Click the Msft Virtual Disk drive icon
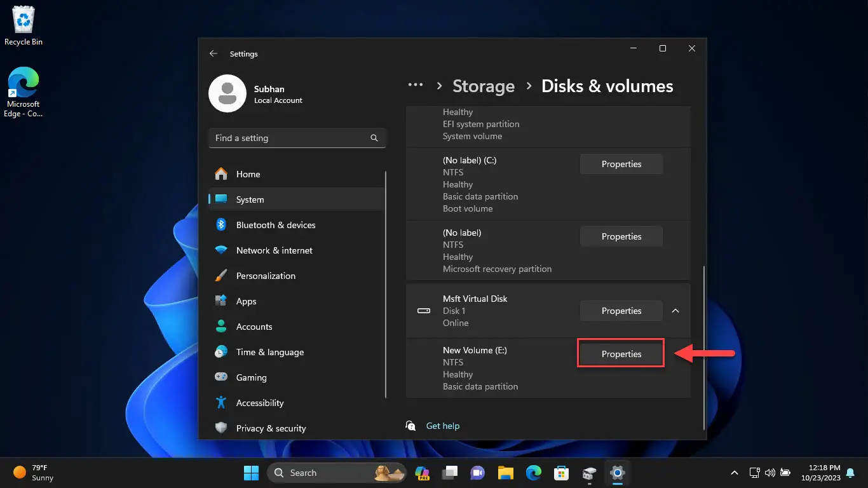868x488 pixels. click(x=423, y=311)
